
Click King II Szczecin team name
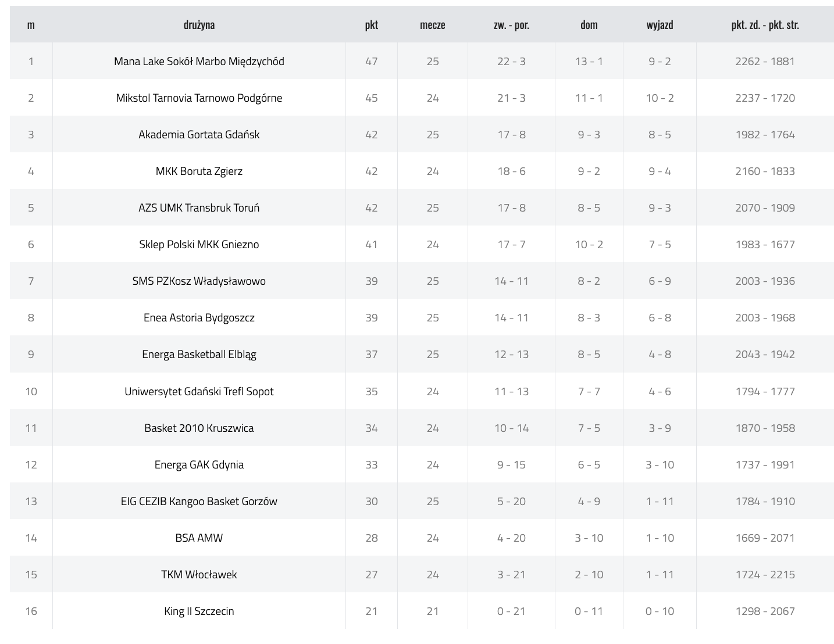point(199,611)
